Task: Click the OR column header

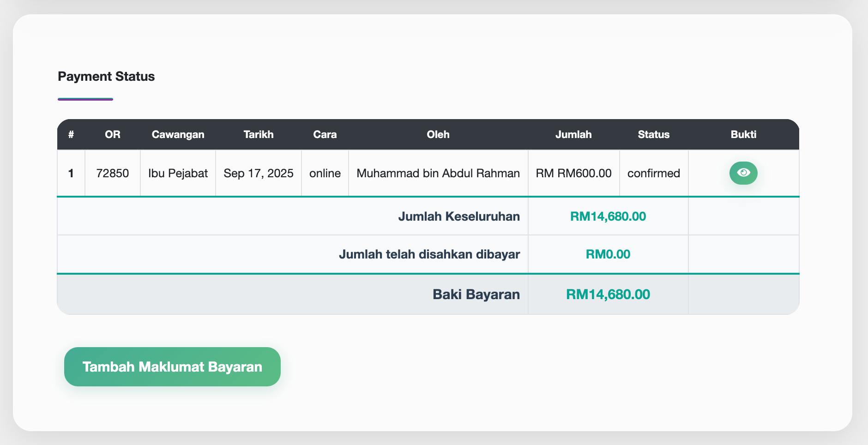Action: [x=112, y=134]
